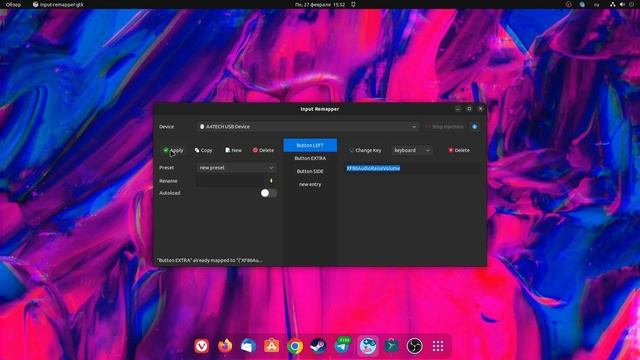Viewport: 640px width, 360px height.
Task: Open the keyboard target dropdown
Action: coord(412,150)
